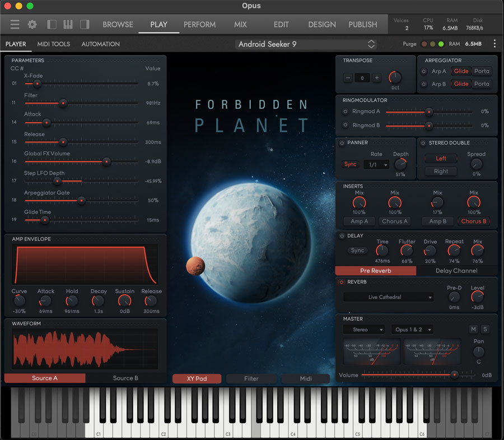Toggle Ringmod B power button
This screenshot has height=440, width=504.
(345, 125)
